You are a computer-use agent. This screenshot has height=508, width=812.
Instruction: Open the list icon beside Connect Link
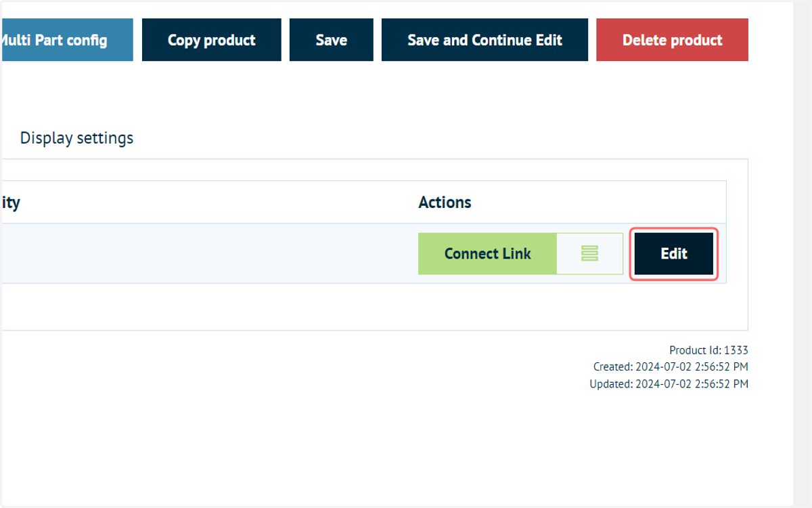point(589,254)
